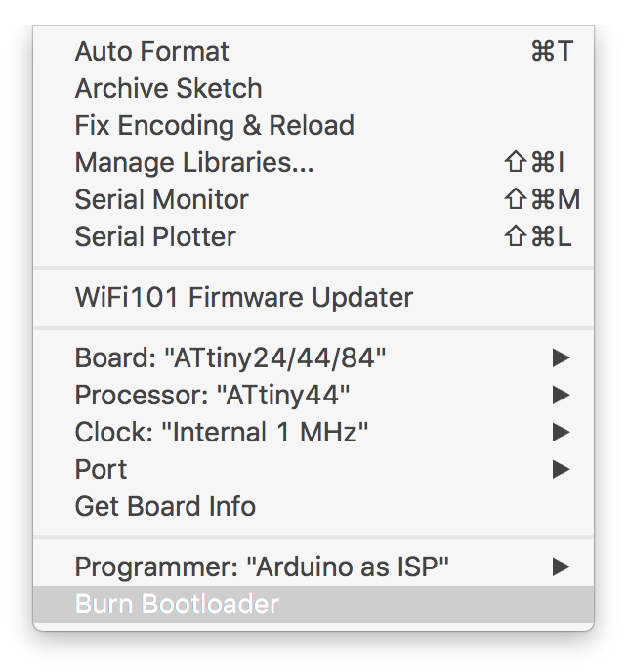Image resolution: width=627 pixels, height=672 pixels.
Task: Expand the Clock Internal 1 MHz submenu
Action: [x=313, y=432]
